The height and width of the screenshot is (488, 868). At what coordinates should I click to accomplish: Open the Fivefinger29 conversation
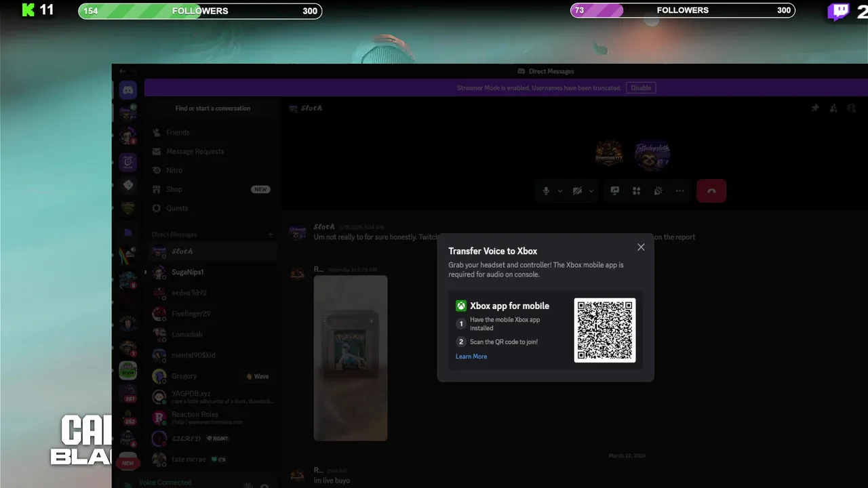212,314
